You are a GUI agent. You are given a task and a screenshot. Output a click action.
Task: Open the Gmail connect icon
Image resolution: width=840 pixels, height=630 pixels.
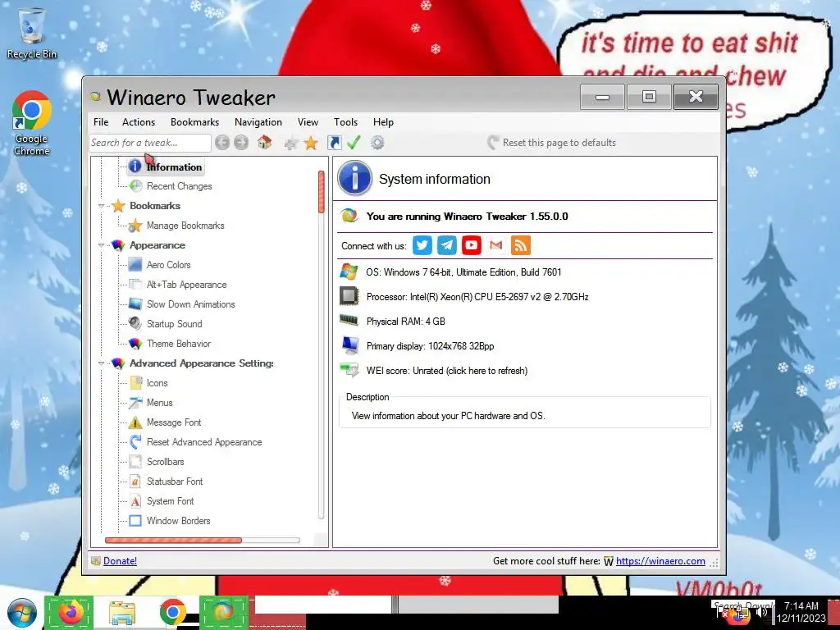pyautogui.click(x=496, y=245)
